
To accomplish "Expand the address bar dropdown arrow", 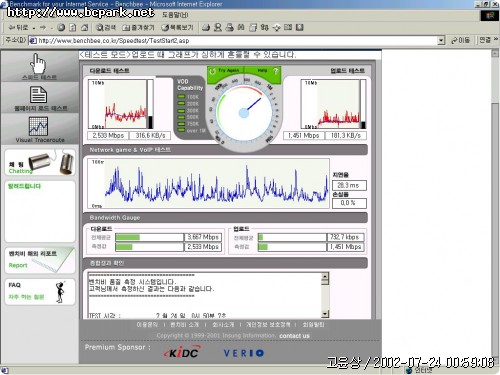I will [x=441, y=41].
